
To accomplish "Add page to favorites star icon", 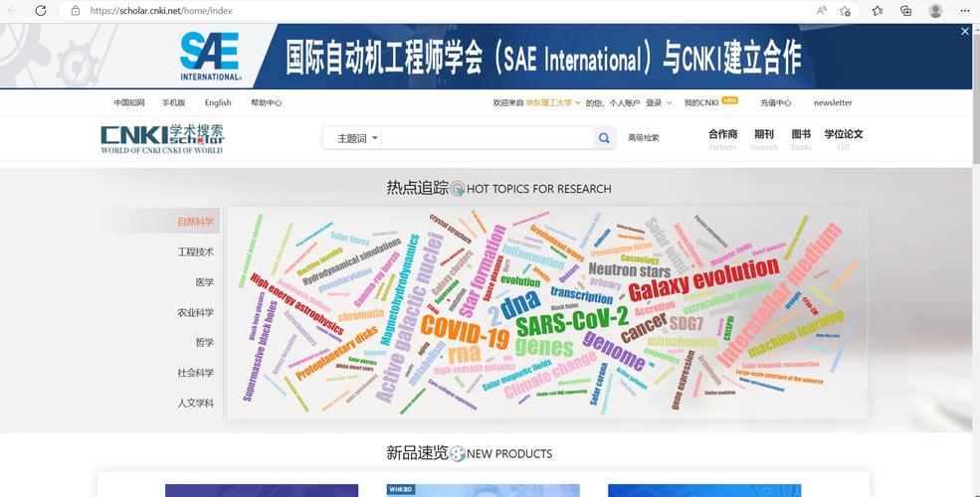I will tap(845, 11).
